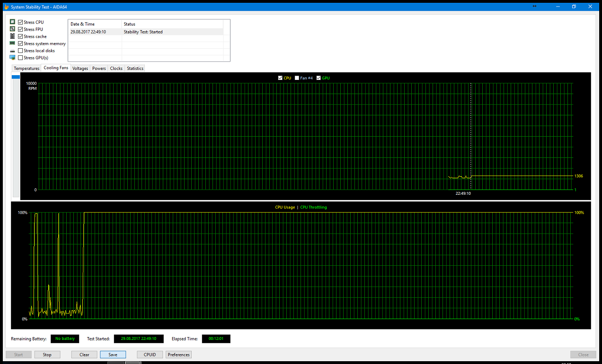Disable Stress system memory option
Viewport: 602px width, 364px height.
pos(20,43)
